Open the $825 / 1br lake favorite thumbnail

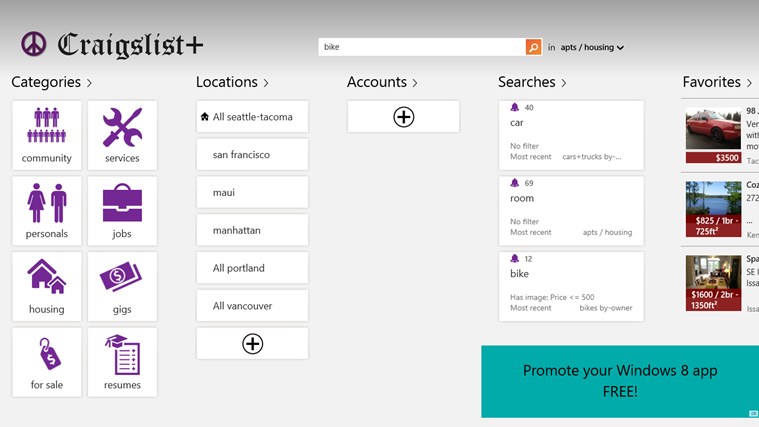(713, 209)
